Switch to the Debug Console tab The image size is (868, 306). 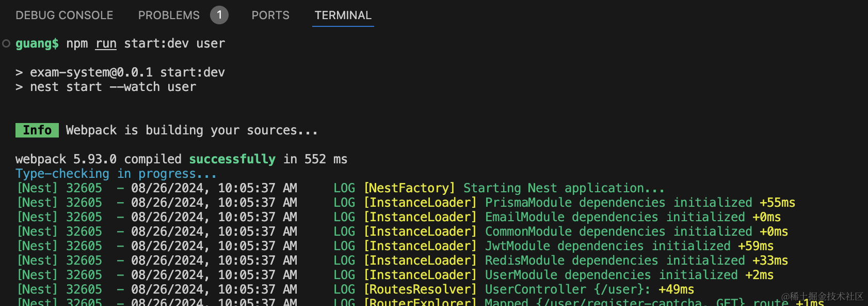pyautogui.click(x=64, y=16)
